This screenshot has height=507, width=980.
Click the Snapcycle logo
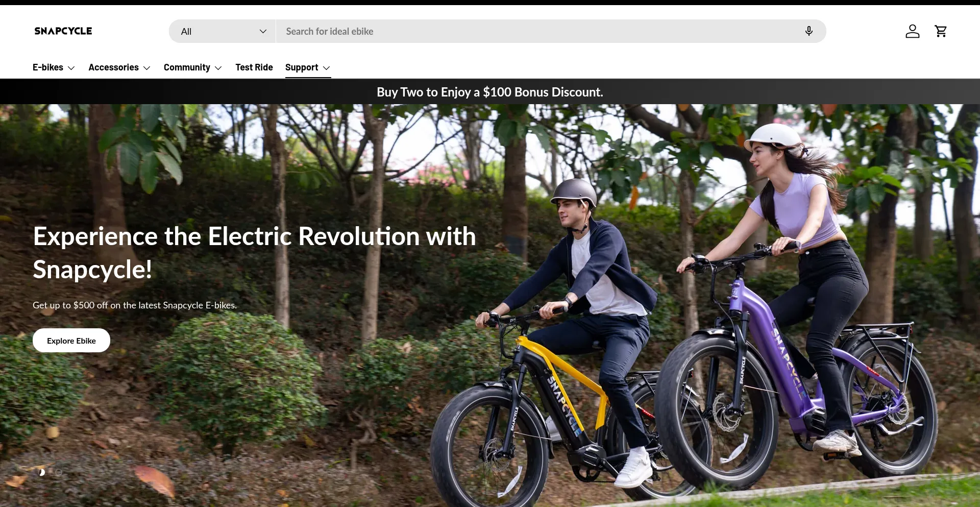click(63, 31)
